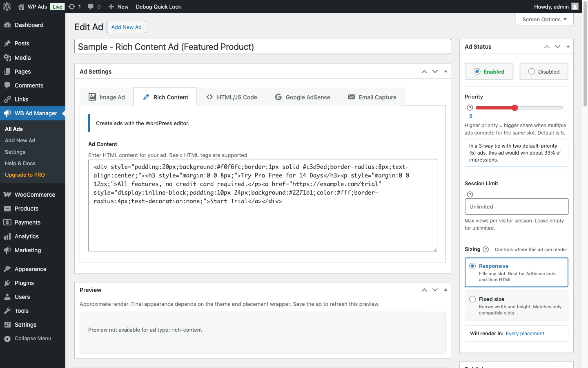
Task: Click Priority help question icon
Action: pos(470,108)
